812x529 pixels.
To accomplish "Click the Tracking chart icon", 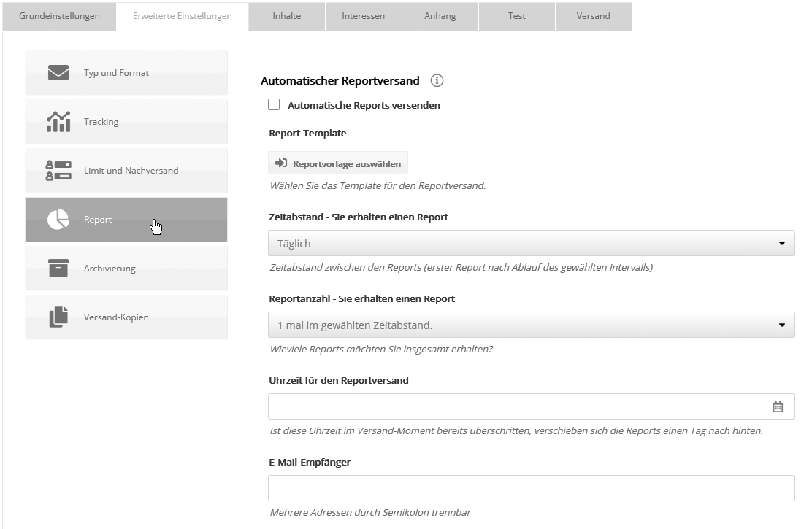I will pyautogui.click(x=58, y=122).
